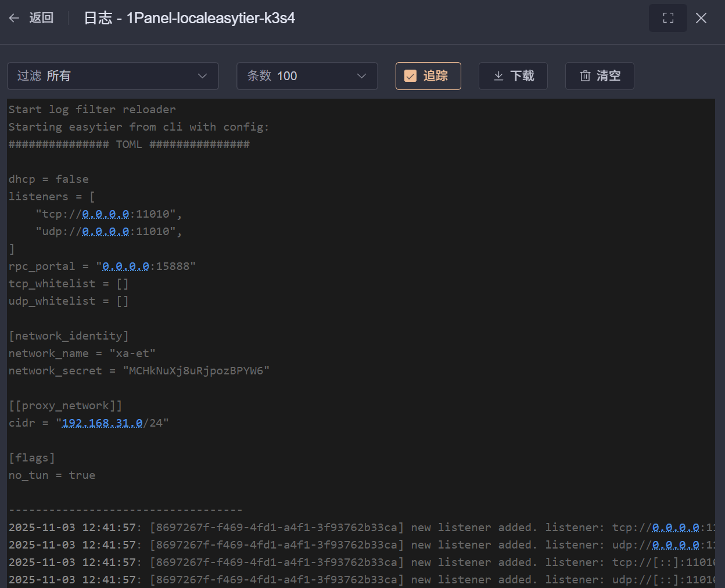The height and width of the screenshot is (588, 725).
Task: Click the 0.0.0.0 link in first timestamped log line
Action: 676,528
